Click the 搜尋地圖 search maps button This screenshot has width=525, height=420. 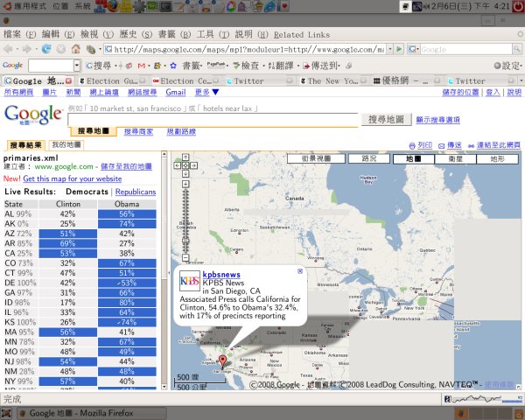(387, 120)
